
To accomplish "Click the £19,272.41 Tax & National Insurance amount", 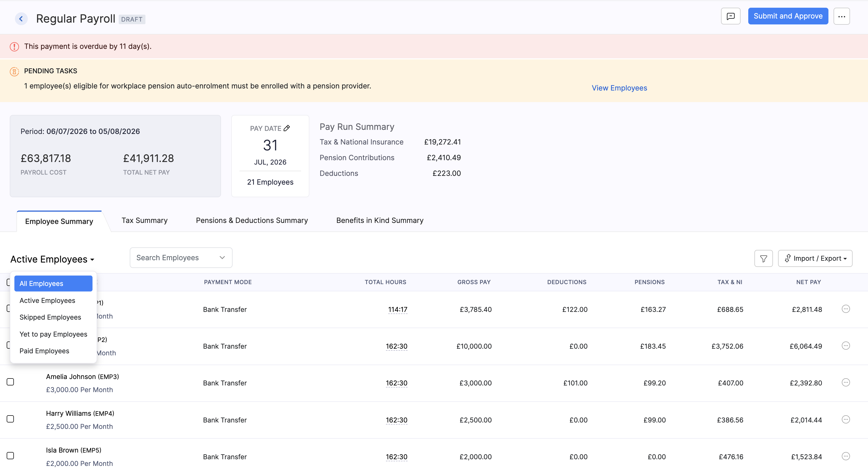I will coord(442,142).
